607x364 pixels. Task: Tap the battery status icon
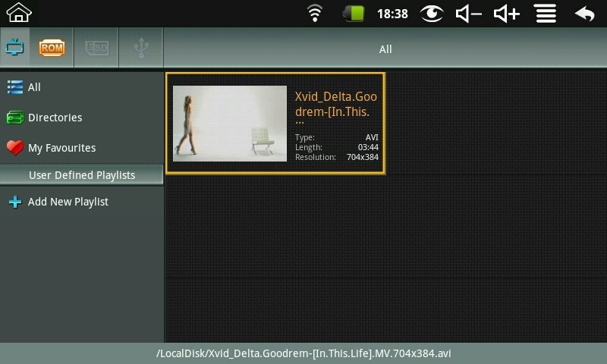point(354,14)
